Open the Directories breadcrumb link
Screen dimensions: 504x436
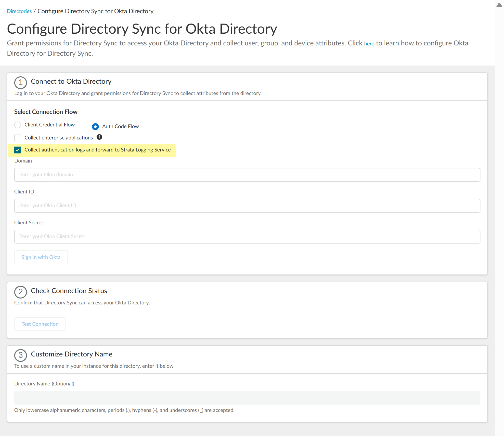[19, 11]
